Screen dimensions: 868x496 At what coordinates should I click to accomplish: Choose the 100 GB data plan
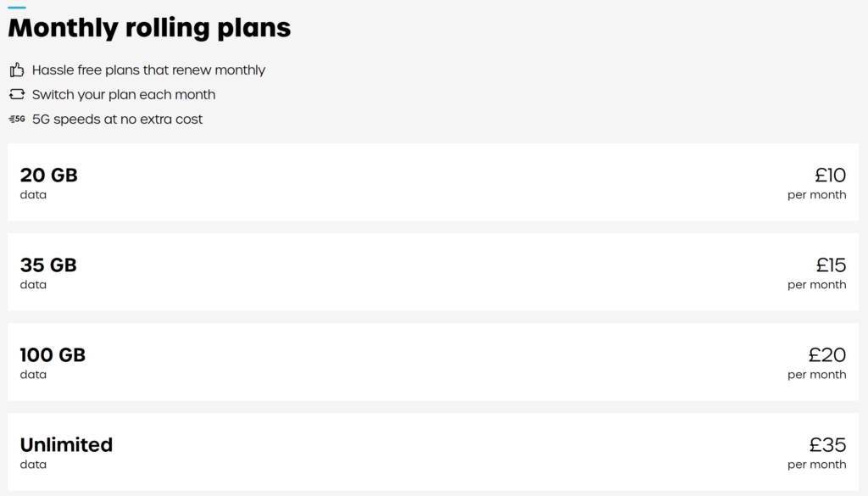point(433,362)
